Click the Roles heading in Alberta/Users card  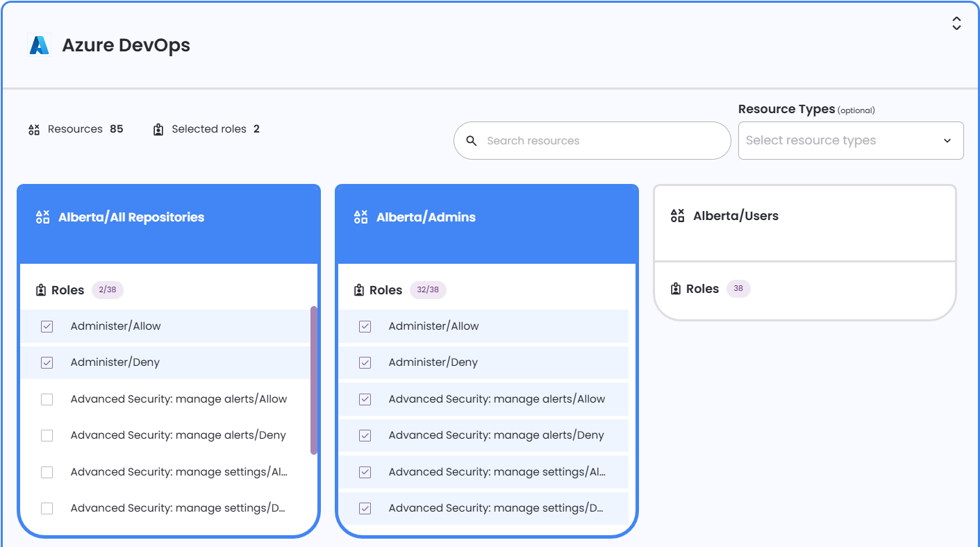point(702,289)
